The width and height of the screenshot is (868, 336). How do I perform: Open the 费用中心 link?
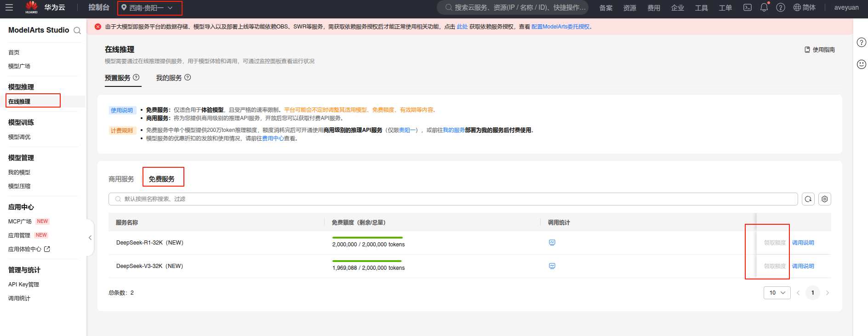273,138
